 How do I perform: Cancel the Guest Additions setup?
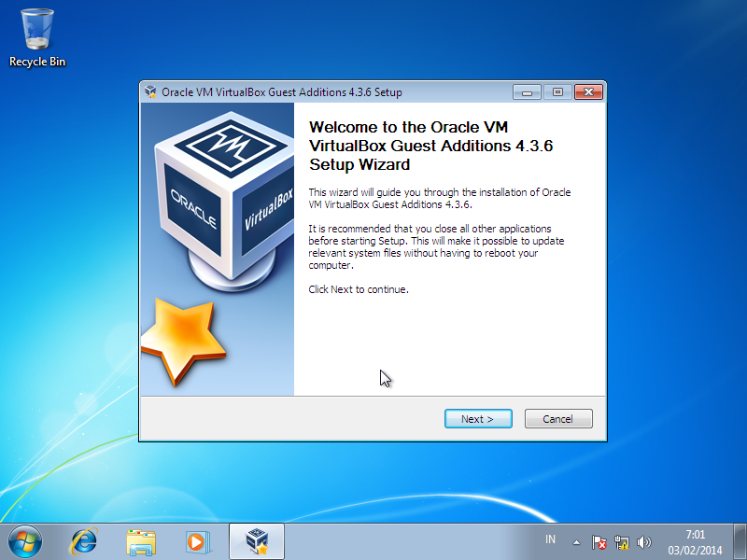[x=558, y=418]
